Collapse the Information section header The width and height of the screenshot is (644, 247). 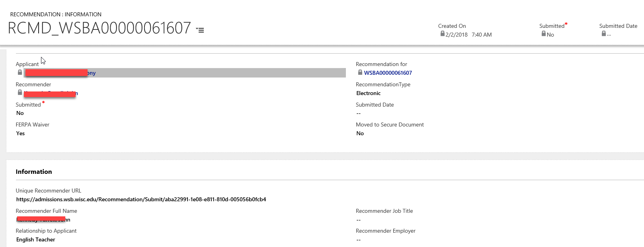[34, 172]
